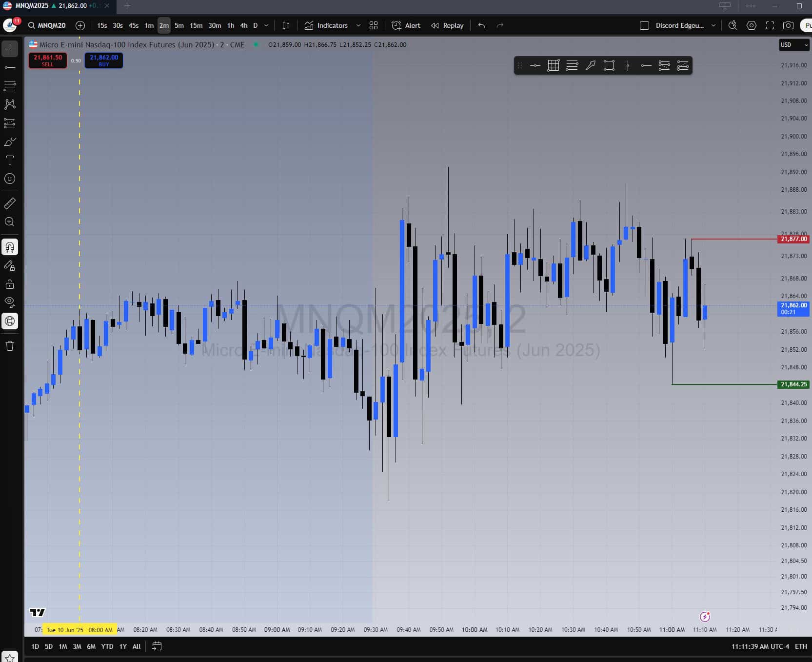The width and height of the screenshot is (812, 662).
Task: Toggle stay in drawing mode
Action: point(10,265)
